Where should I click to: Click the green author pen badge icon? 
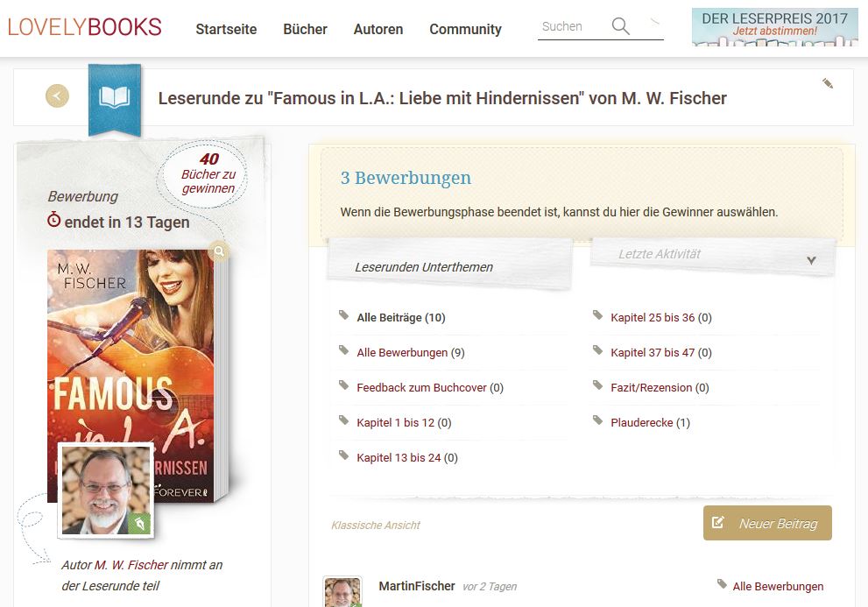[x=139, y=524]
